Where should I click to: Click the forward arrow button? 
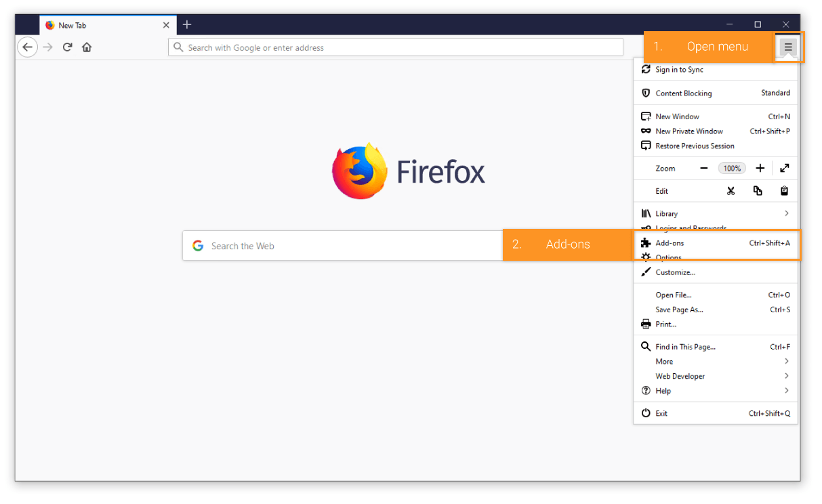(47, 47)
